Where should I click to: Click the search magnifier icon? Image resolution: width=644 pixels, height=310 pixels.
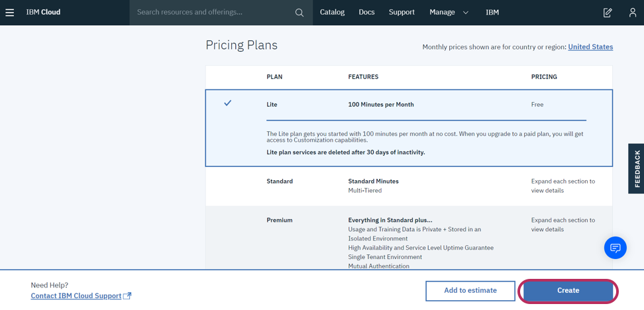tap(299, 13)
